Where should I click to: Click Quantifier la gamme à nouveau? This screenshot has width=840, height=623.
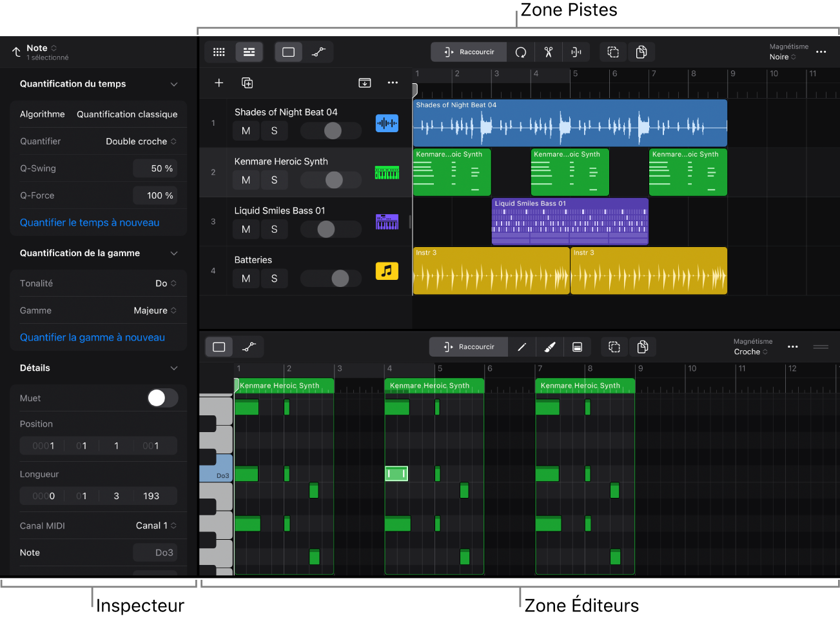(x=92, y=337)
